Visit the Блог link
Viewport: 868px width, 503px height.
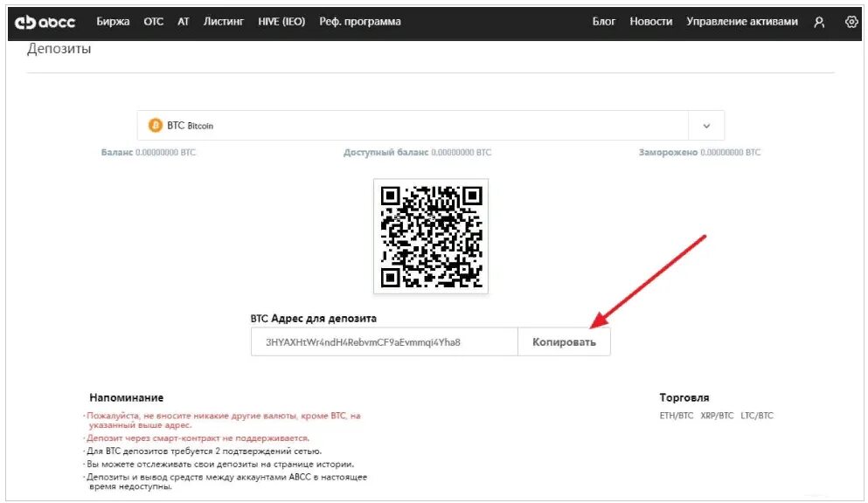(604, 22)
